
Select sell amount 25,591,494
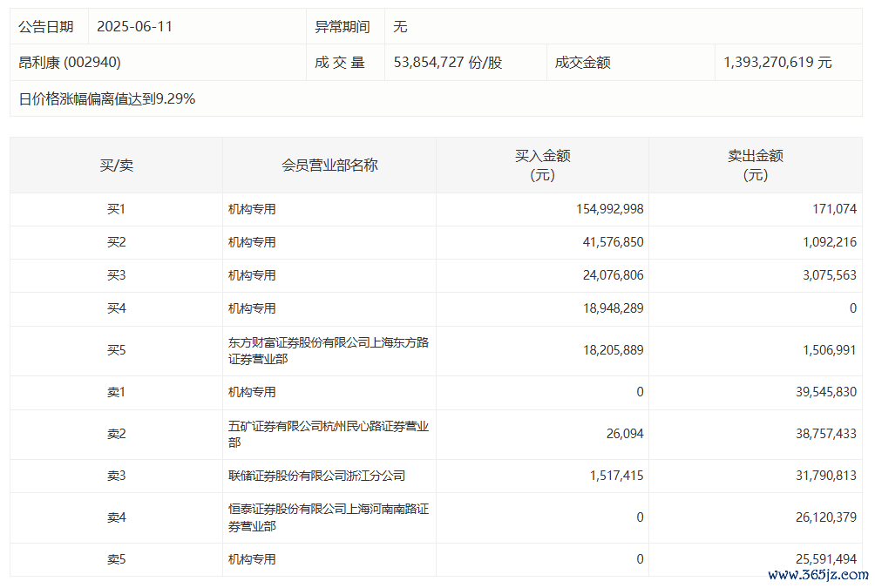pyautogui.click(x=826, y=559)
